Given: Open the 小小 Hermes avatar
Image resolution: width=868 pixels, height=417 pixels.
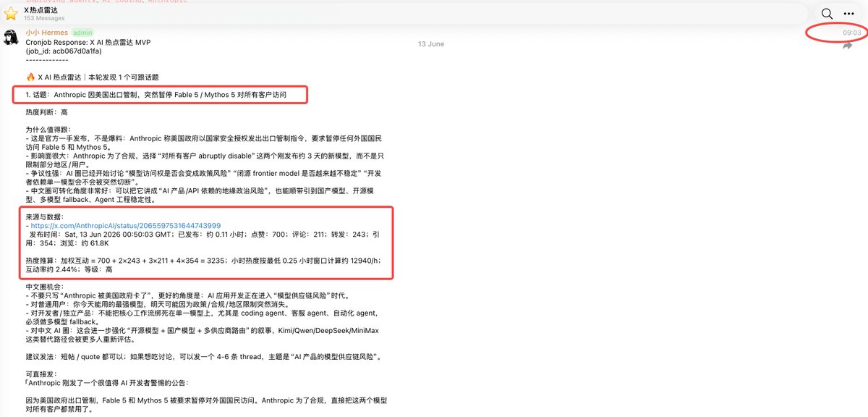Looking at the screenshot, I should 11,38.
